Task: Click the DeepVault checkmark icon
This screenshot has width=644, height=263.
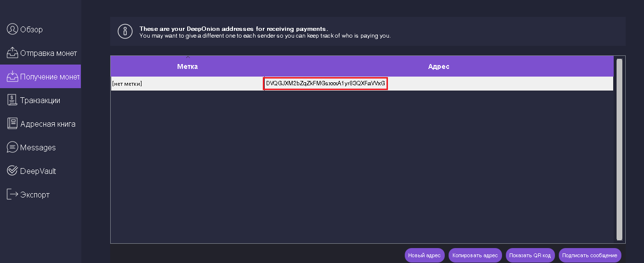Action: point(12,171)
